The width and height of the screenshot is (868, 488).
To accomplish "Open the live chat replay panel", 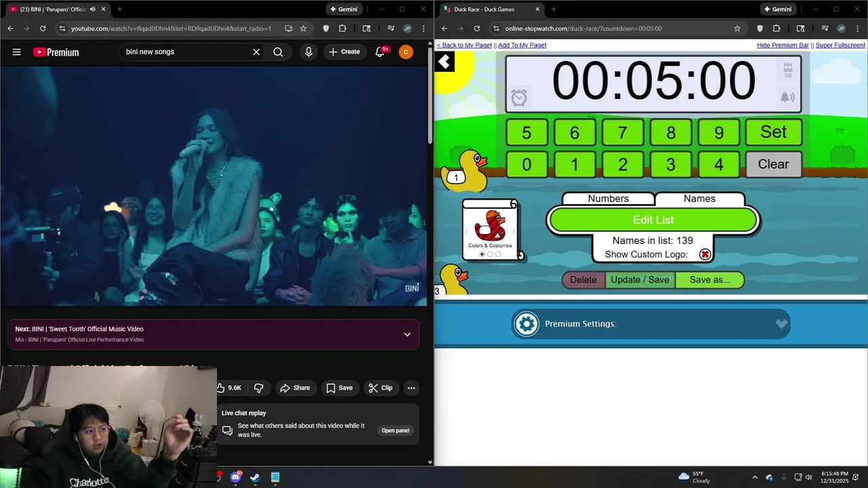I will coord(395,430).
